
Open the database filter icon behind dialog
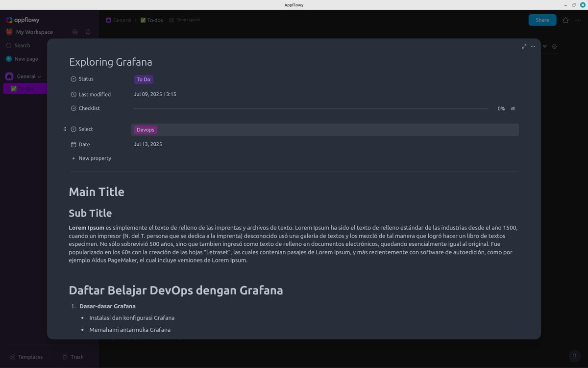tap(544, 47)
